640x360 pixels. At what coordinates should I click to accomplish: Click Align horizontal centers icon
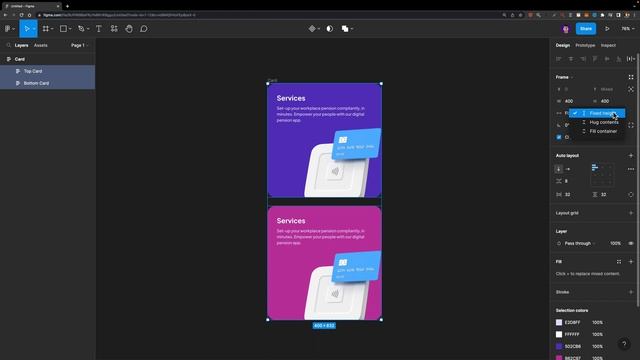(x=571, y=59)
